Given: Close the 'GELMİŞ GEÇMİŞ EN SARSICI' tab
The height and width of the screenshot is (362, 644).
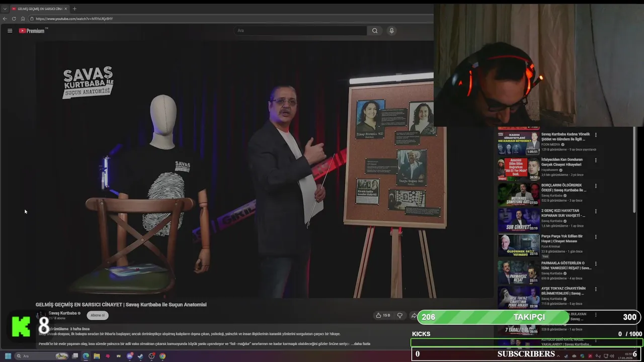Looking at the screenshot, I should point(65,9).
